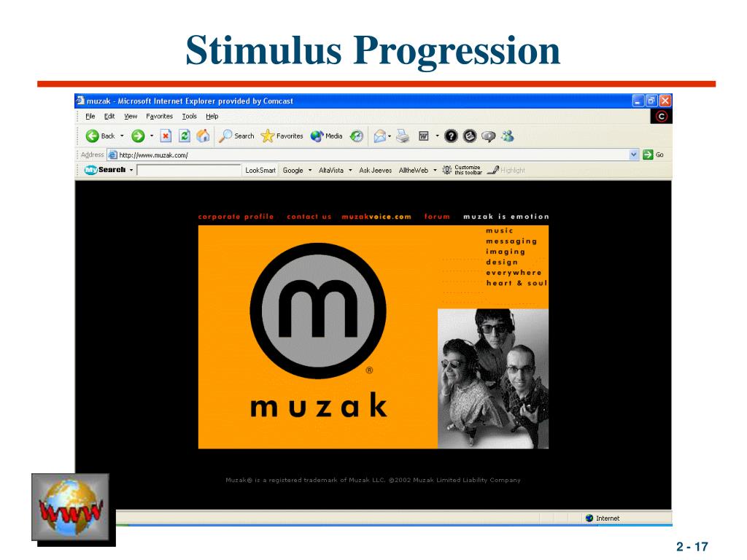Expand the AltaVista dropdown arrow

click(351, 171)
